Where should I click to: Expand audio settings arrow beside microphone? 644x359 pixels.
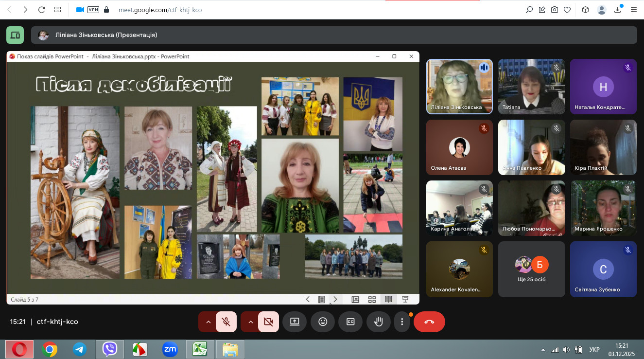209,322
